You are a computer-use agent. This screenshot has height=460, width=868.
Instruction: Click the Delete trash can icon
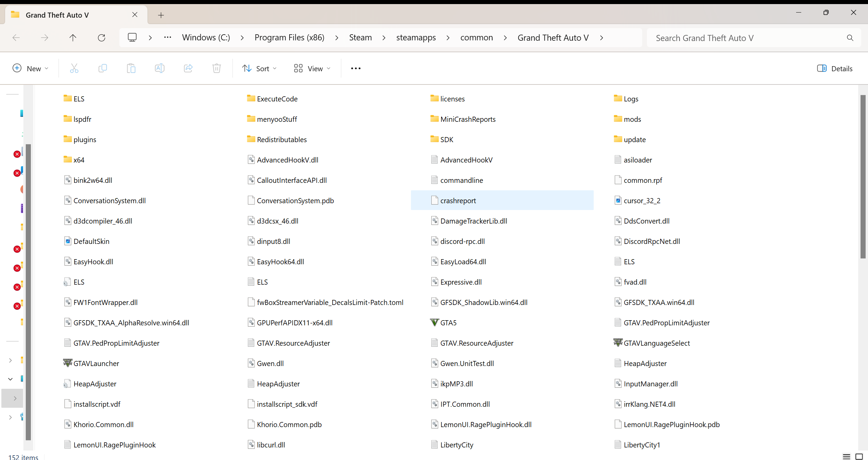(217, 69)
